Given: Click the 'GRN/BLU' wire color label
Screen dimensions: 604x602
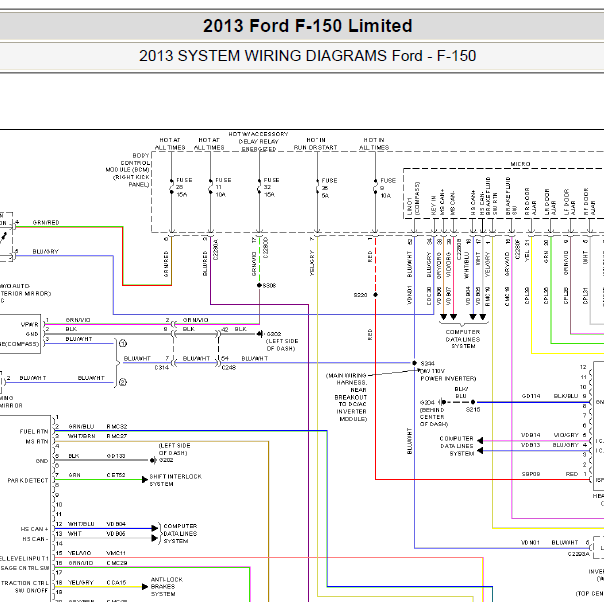Looking at the screenshot, I should (81, 426).
